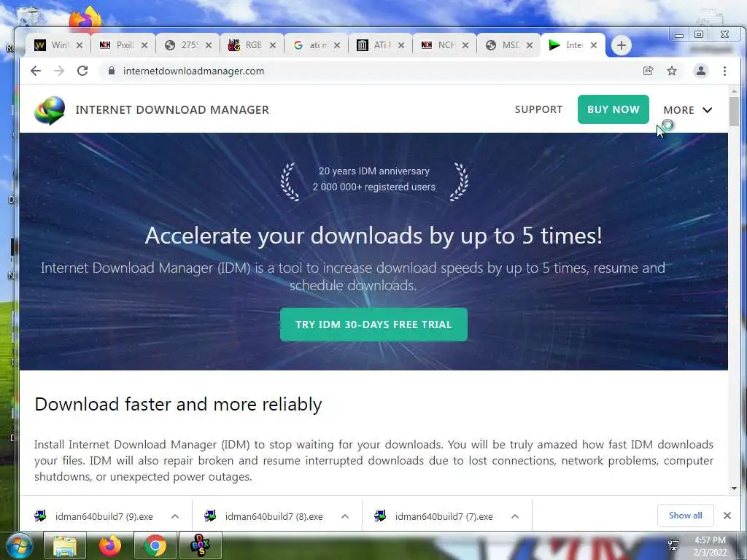
Task: Expand options for idman640build7 (7).exe
Action: [x=514, y=516]
